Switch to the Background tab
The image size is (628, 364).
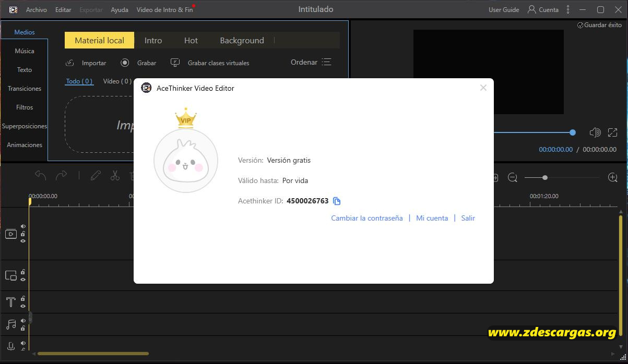242,40
